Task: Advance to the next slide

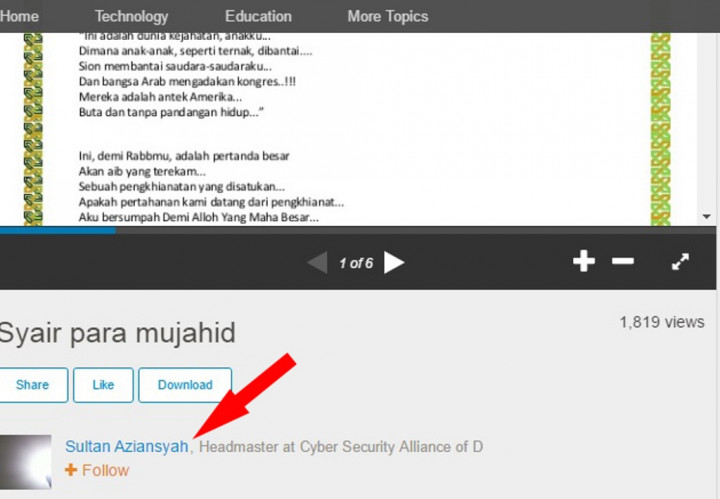Action: [x=395, y=263]
